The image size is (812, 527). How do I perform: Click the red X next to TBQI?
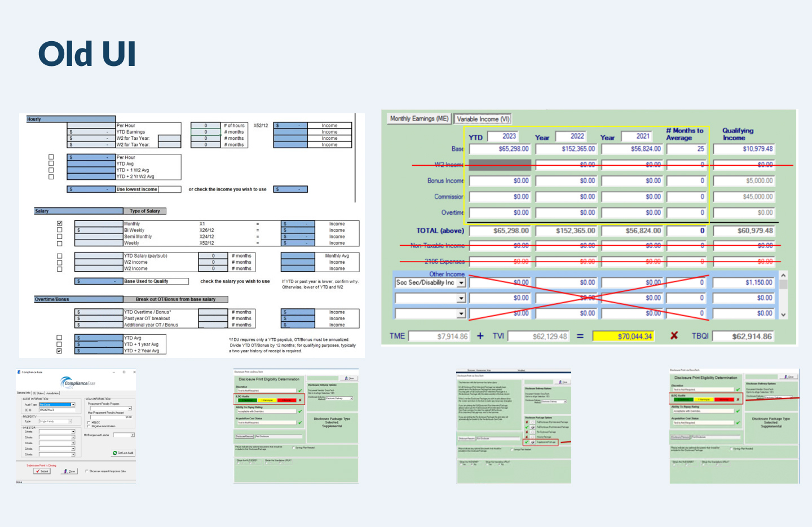pos(674,336)
